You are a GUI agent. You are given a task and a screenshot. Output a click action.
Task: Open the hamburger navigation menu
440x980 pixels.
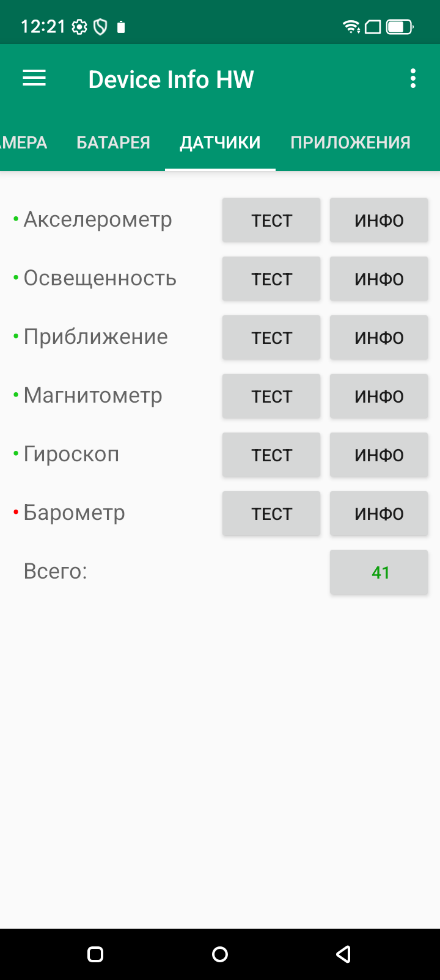tap(34, 78)
